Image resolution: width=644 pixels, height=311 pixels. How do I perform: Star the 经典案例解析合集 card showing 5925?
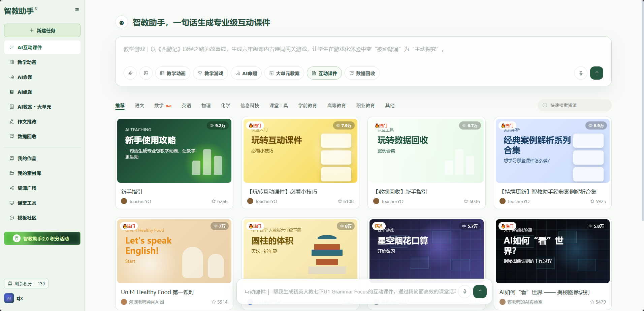(592, 201)
